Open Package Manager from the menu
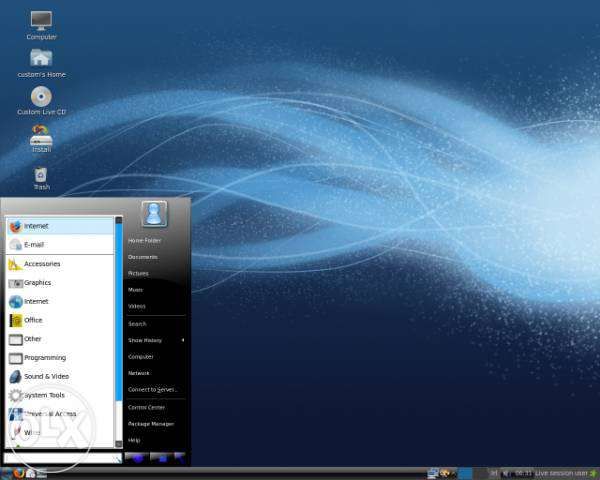 (151, 424)
